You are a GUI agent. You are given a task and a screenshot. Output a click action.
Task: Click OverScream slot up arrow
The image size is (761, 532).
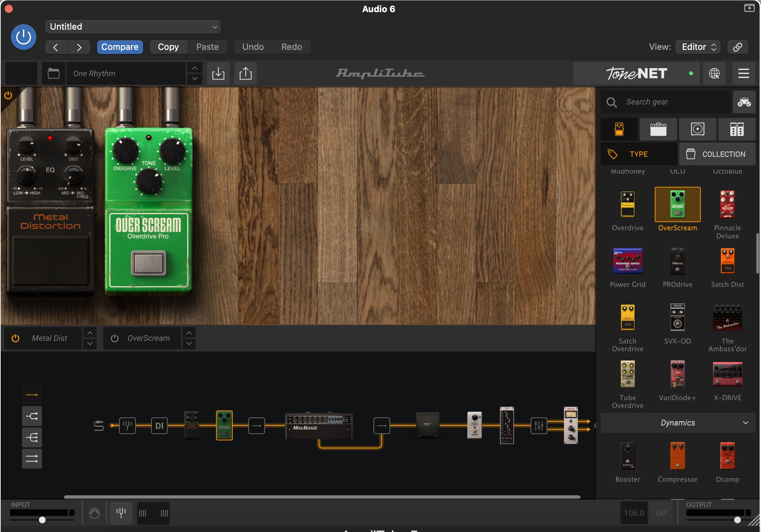(x=189, y=333)
